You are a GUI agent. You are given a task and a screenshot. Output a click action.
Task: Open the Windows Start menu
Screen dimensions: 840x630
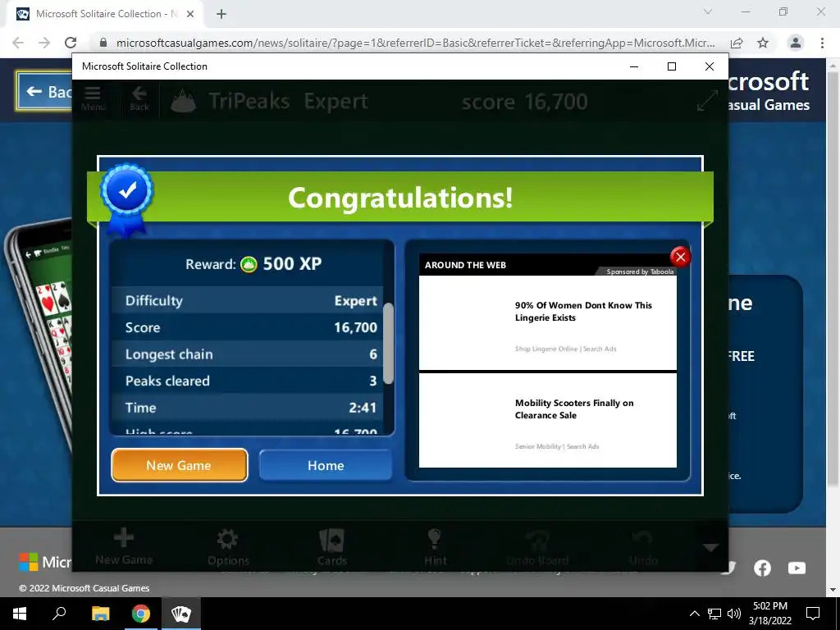[x=20, y=614]
